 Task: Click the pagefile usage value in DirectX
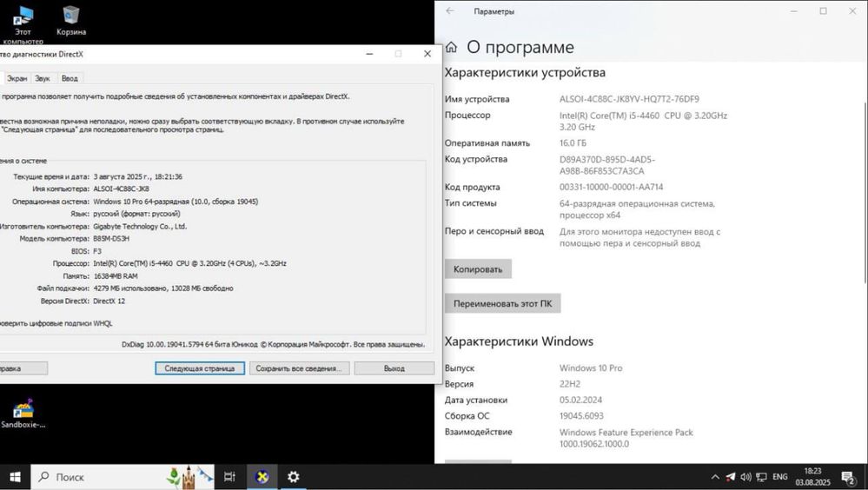click(x=163, y=288)
